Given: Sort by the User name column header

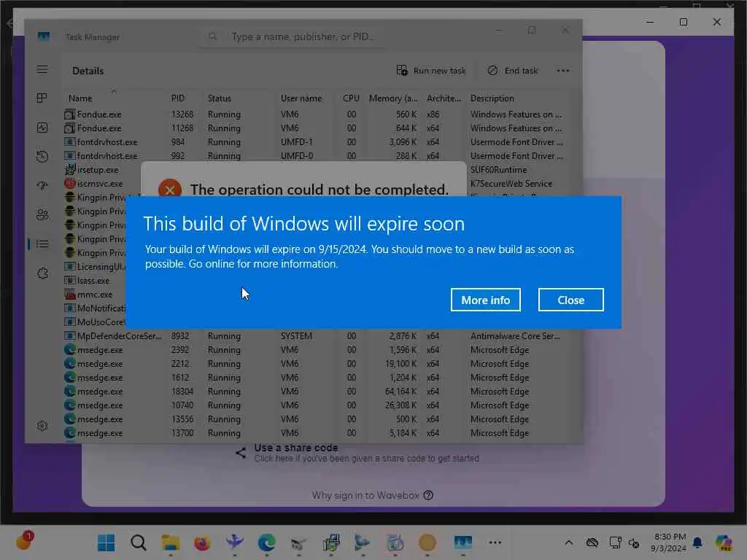Looking at the screenshot, I should click(x=301, y=98).
